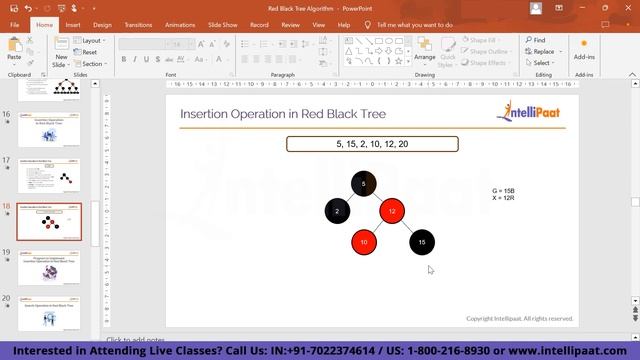Image resolution: width=640 pixels, height=360 pixels.
Task: Click the Replace button
Action: [540, 51]
